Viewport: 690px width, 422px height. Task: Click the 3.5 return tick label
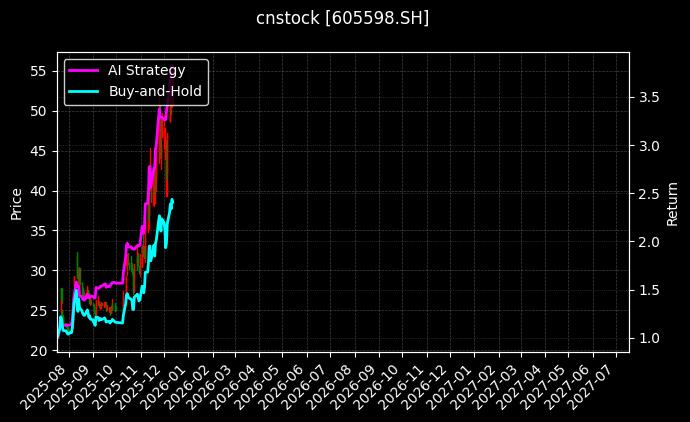pos(648,97)
